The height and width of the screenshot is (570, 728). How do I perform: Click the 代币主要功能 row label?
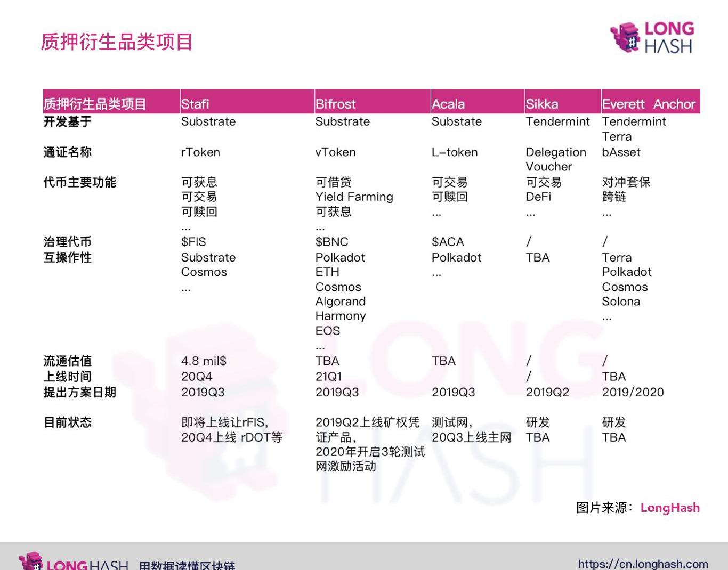click(x=79, y=182)
